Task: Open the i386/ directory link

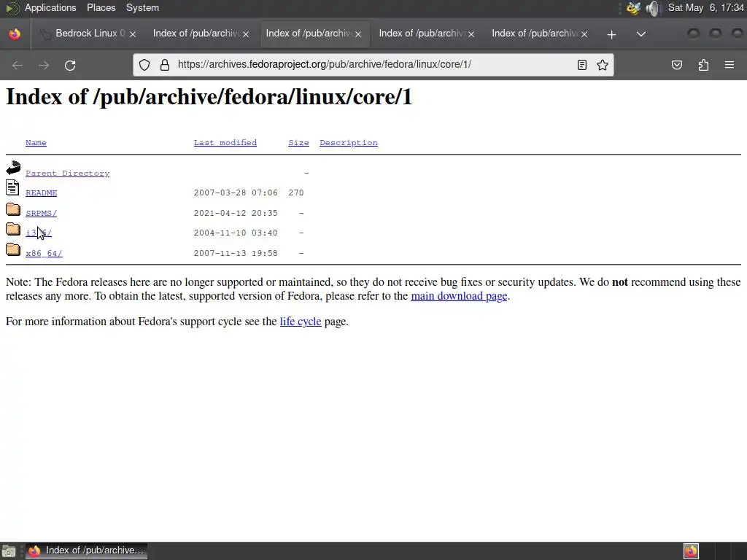Action: pyautogui.click(x=39, y=233)
